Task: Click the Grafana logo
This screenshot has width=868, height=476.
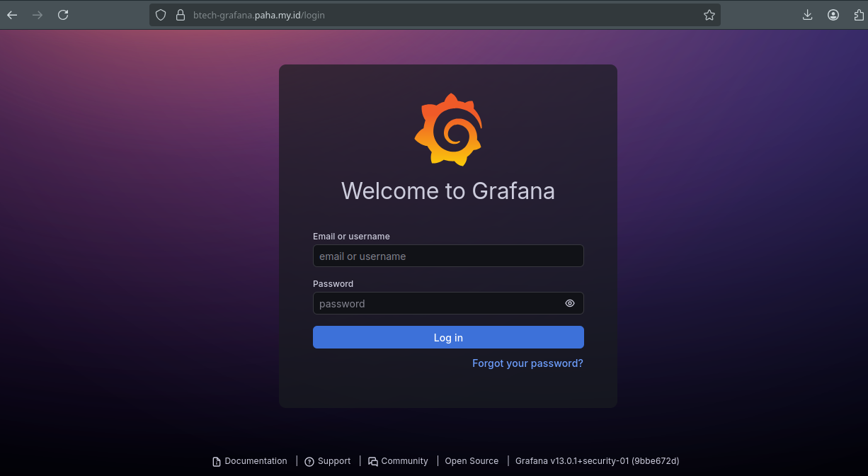Action: point(448,130)
